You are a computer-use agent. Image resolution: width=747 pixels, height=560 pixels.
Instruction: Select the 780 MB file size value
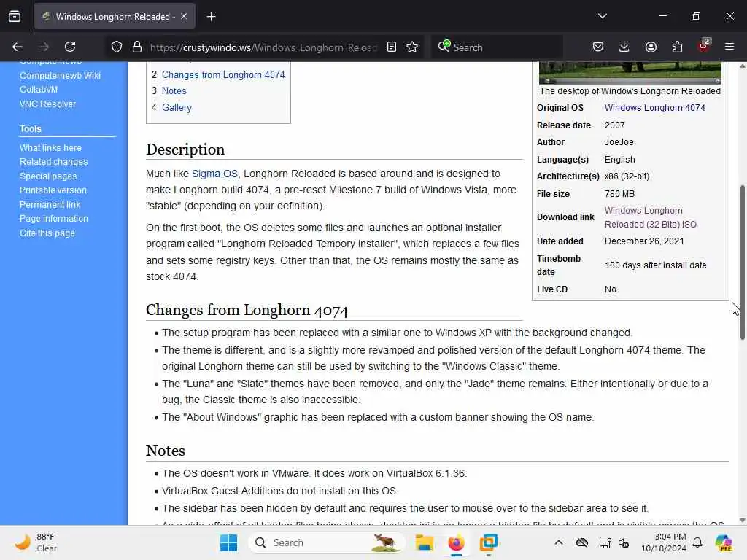point(619,194)
